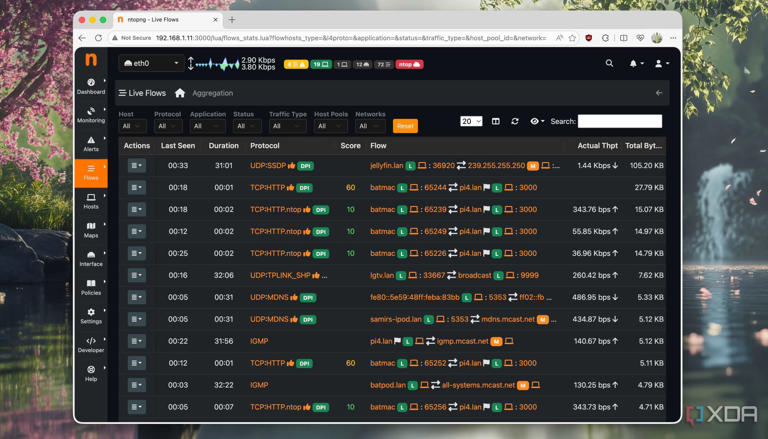This screenshot has width=768, height=439.
Task: Open the Developer sidebar section
Action: 91,345
